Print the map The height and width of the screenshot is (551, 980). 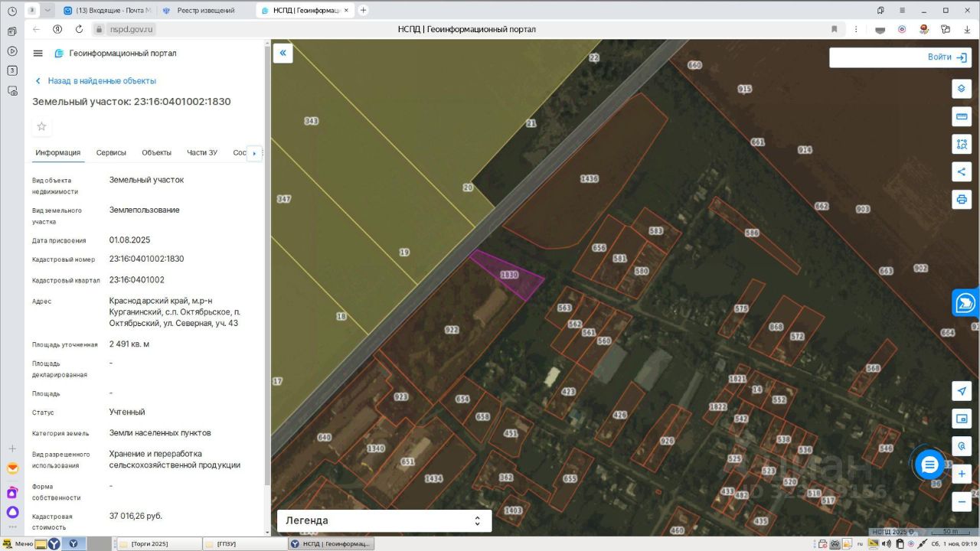coord(962,199)
